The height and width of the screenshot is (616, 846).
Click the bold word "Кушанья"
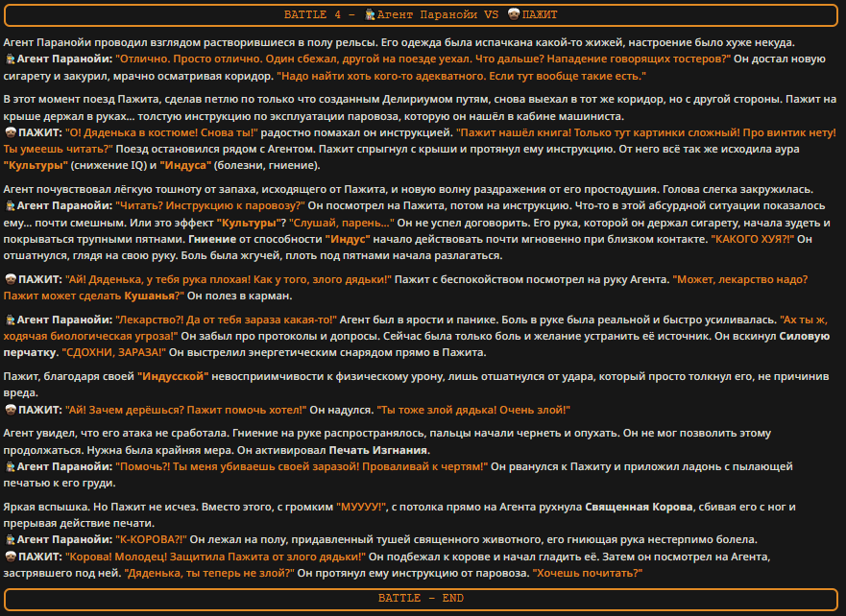(151, 296)
